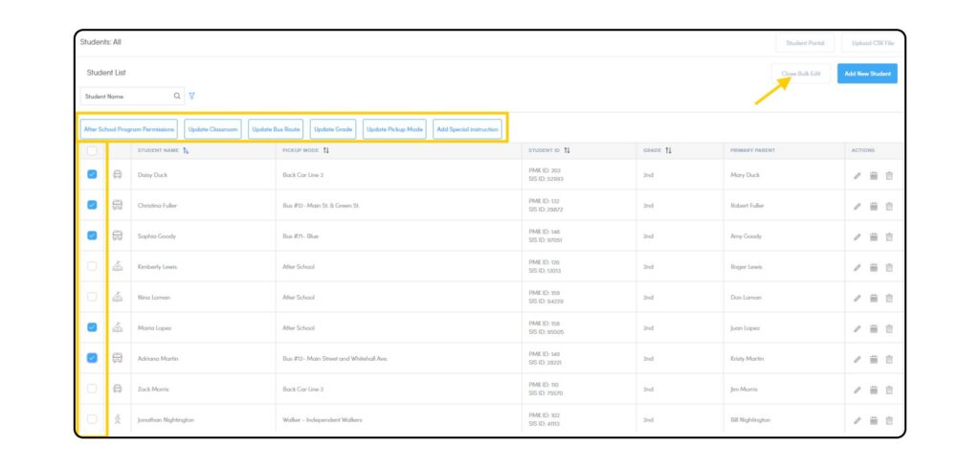Open After School Program Permissions

click(129, 128)
